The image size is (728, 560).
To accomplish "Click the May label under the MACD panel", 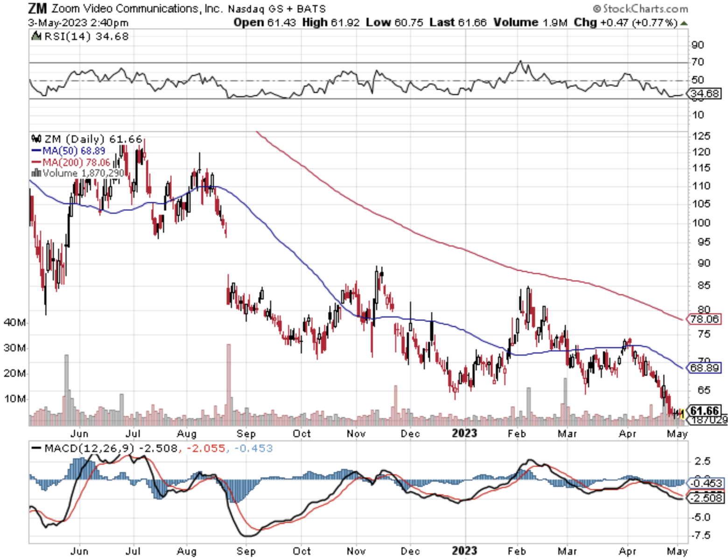I will tap(677, 551).
